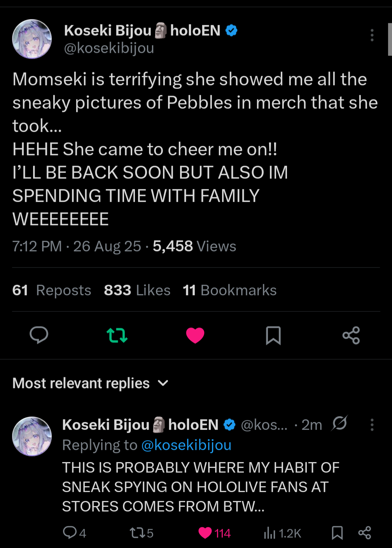Screen dimensions: 392x548
Task: Repost the reply with 5 reposts
Action: click(x=137, y=532)
